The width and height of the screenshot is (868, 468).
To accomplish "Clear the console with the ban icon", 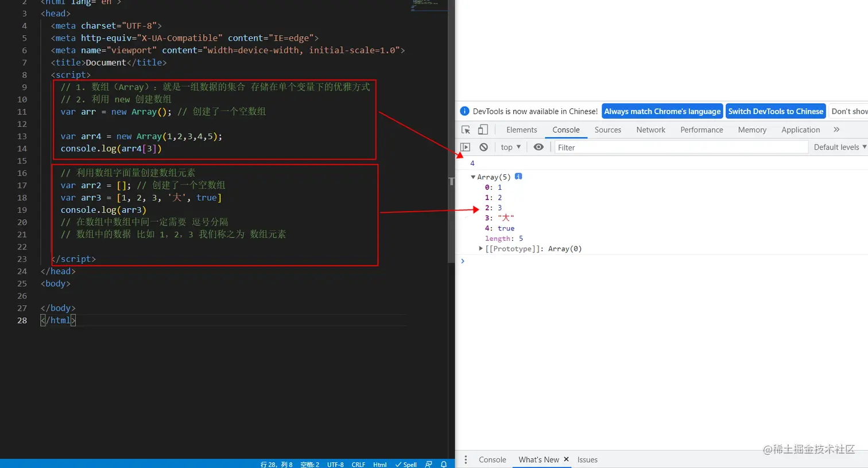I will click(484, 147).
